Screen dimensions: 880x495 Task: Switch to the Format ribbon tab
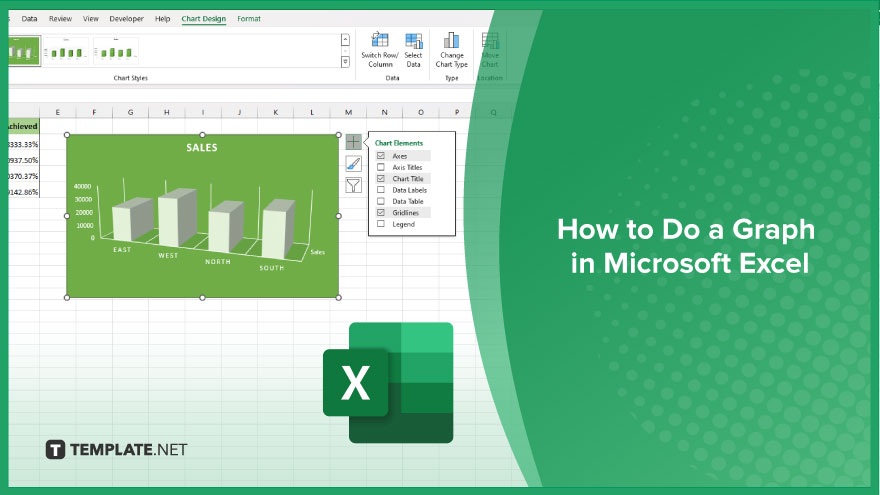point(249,19)
